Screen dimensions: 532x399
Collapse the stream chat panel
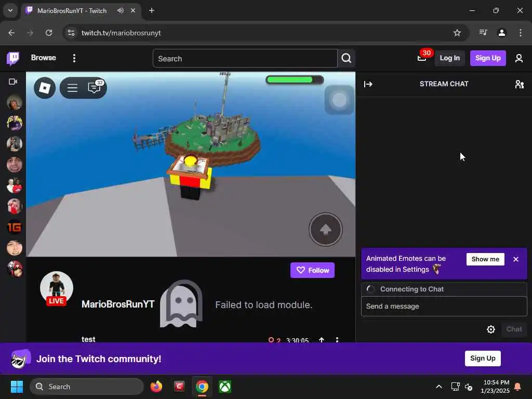(368, 84)
